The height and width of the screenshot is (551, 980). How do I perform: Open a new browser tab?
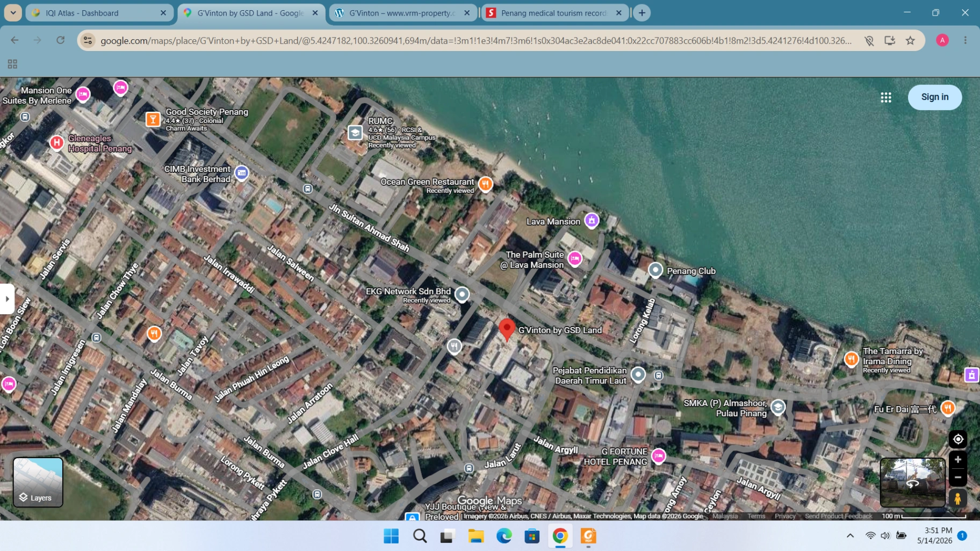(642, 13)
